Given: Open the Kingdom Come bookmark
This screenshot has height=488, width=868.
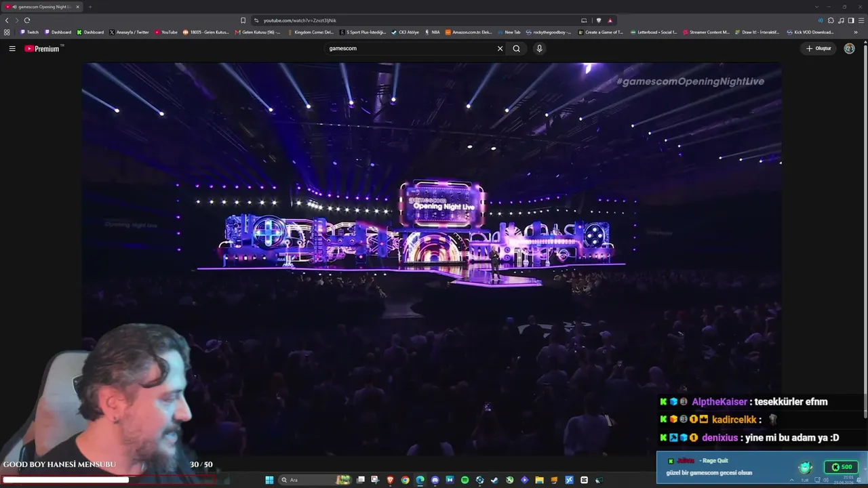Looking at the screenshot, I should [311, 32].
